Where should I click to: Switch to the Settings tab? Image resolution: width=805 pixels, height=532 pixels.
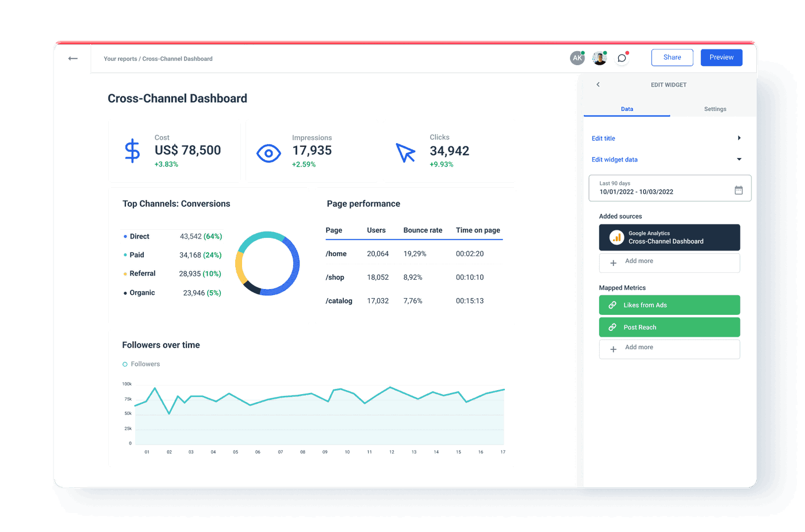click(x=715, y=109)
